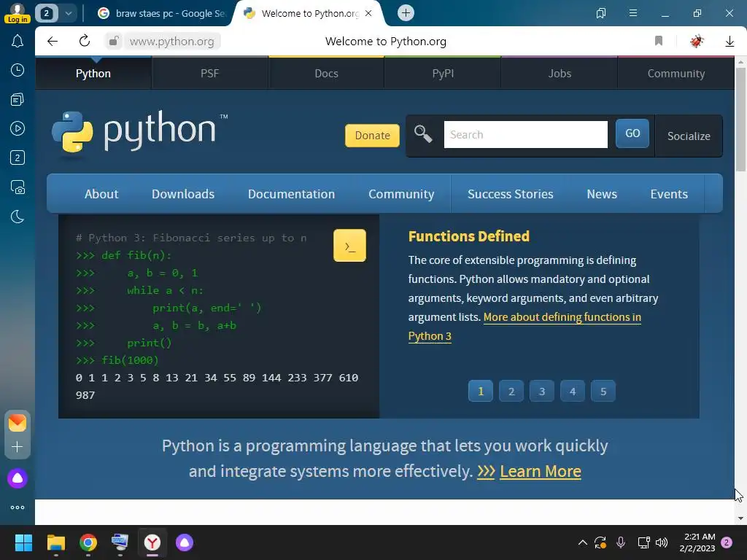
Task: Open the browser hamburger menu
Action: pyautogui.click(x=632, y=13)
